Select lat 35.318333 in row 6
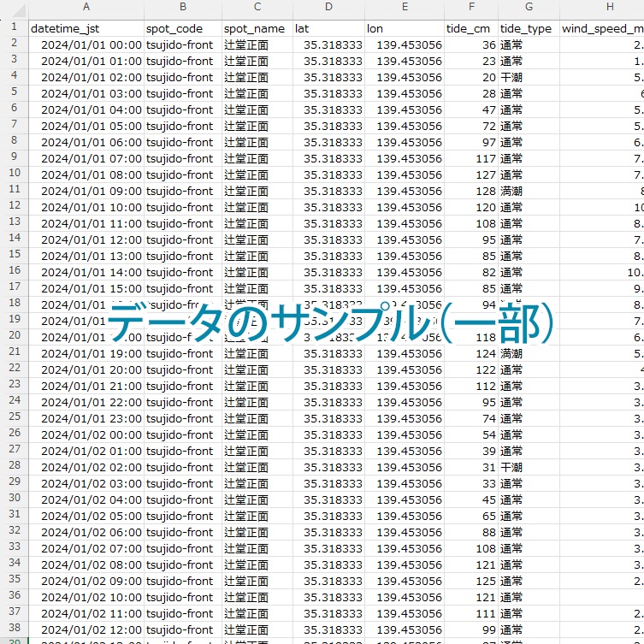Viewport: 644px width, 644px height. pos(328,109)
